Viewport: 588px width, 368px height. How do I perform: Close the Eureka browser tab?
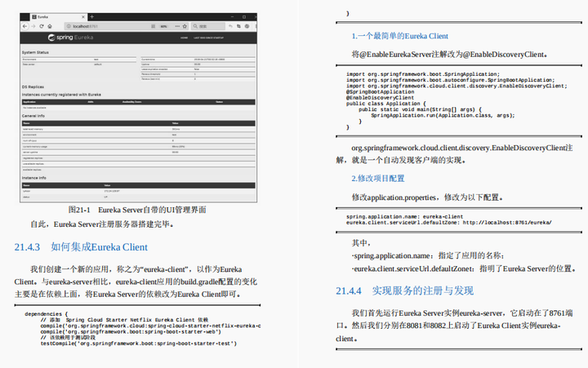83,17
